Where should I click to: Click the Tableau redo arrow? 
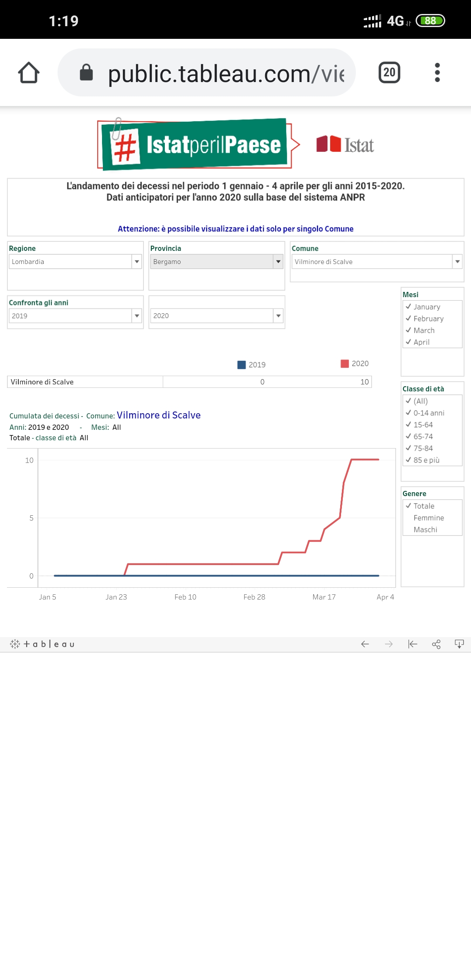click(389, 644)
